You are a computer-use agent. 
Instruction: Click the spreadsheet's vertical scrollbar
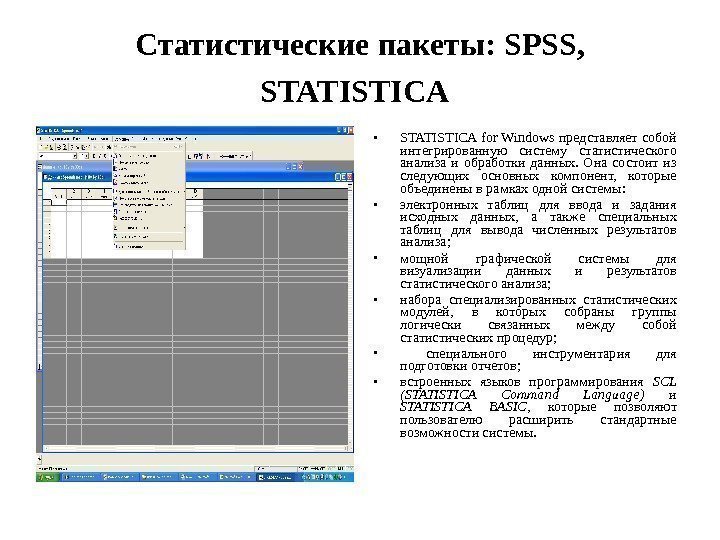(350, 315)
